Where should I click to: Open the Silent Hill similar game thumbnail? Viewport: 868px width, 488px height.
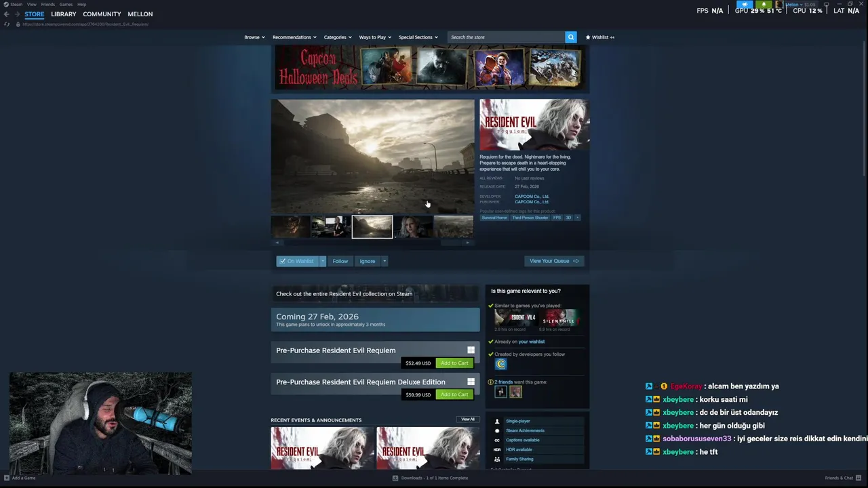[x=559, y=318]
